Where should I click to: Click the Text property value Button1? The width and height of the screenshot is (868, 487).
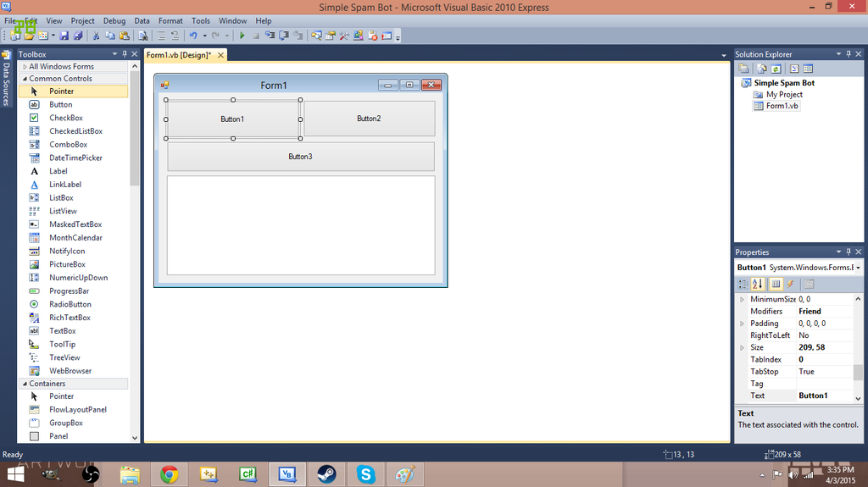825,396
